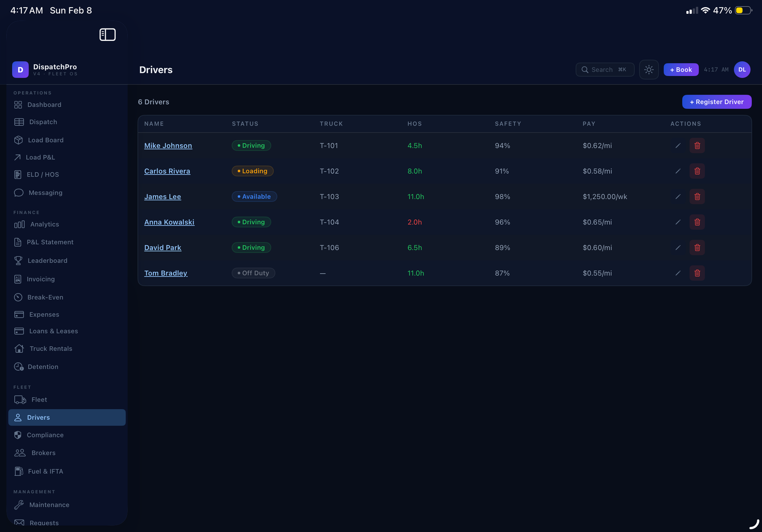Switch light/dark theme with sun icon
Viewport: 762px width, 532px height.
click(649, 70)
